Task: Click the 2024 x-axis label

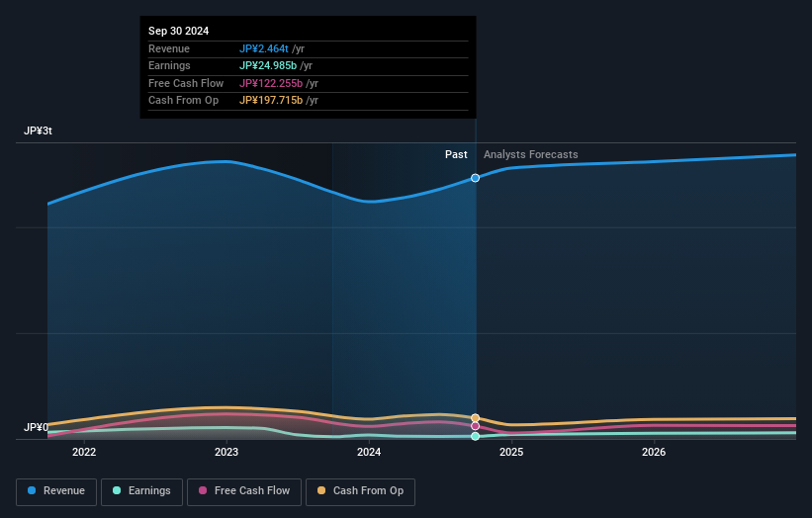Action: click(x=369, y=452)
